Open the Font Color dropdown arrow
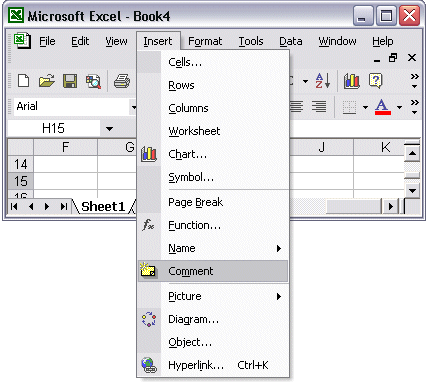Viewport: 426px width, 382px height. tap(399, 107)
